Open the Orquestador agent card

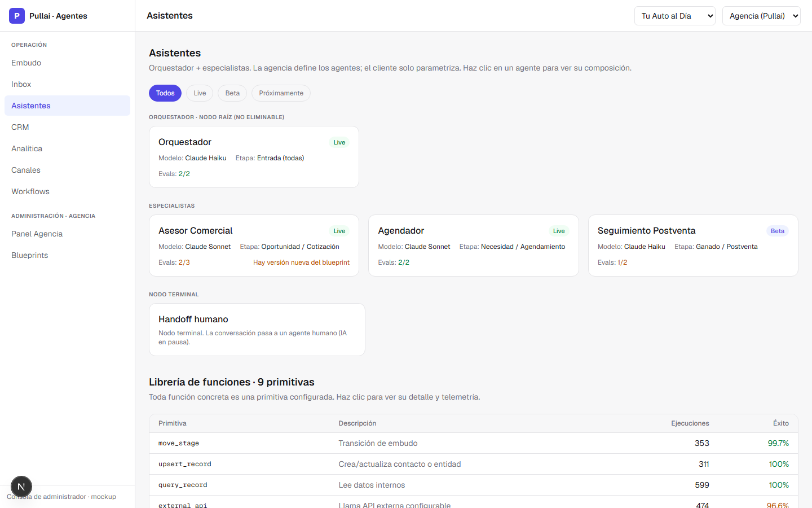[x=254, y=157]
